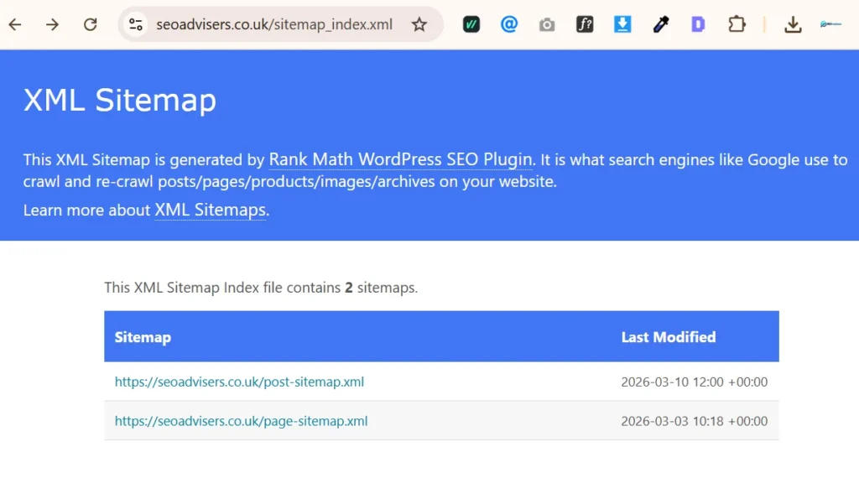
Task: Follow the 'XML Sitemaps' learn more link
Action: tap(209, 210)
